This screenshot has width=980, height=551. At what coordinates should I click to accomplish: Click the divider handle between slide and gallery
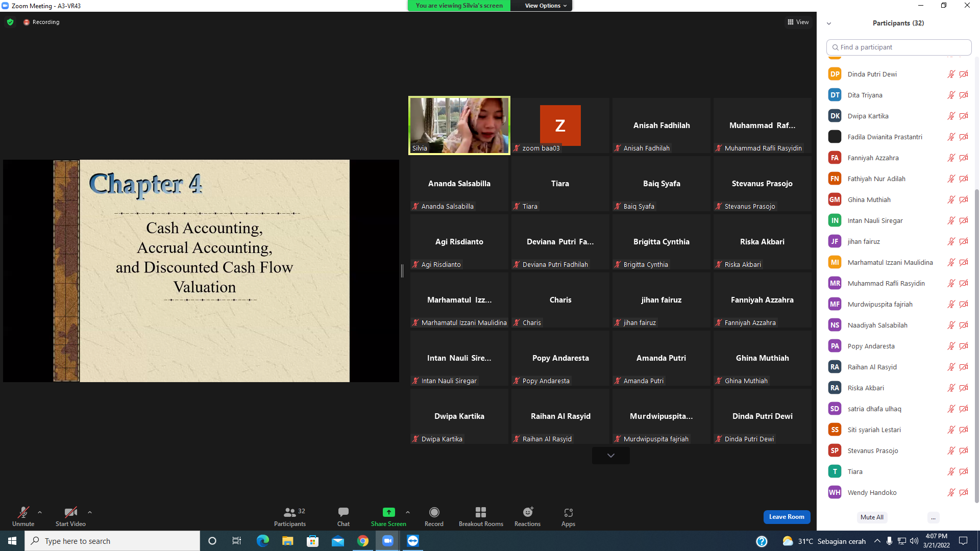point(402,271)
